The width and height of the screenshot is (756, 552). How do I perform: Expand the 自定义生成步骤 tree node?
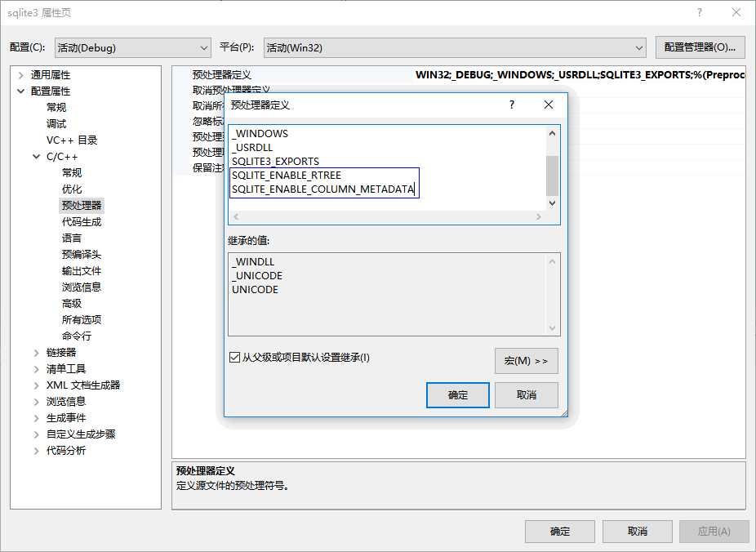[x=36, y=434]
